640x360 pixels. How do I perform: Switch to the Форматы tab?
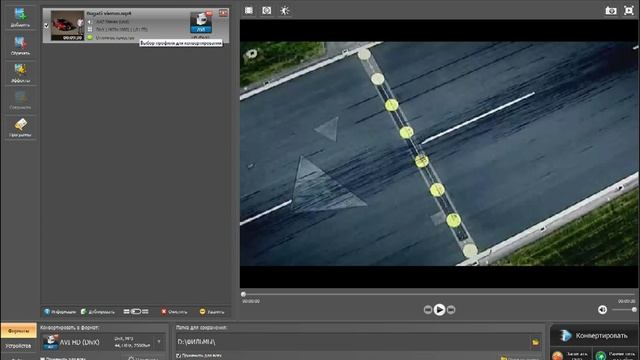(19, 331)
